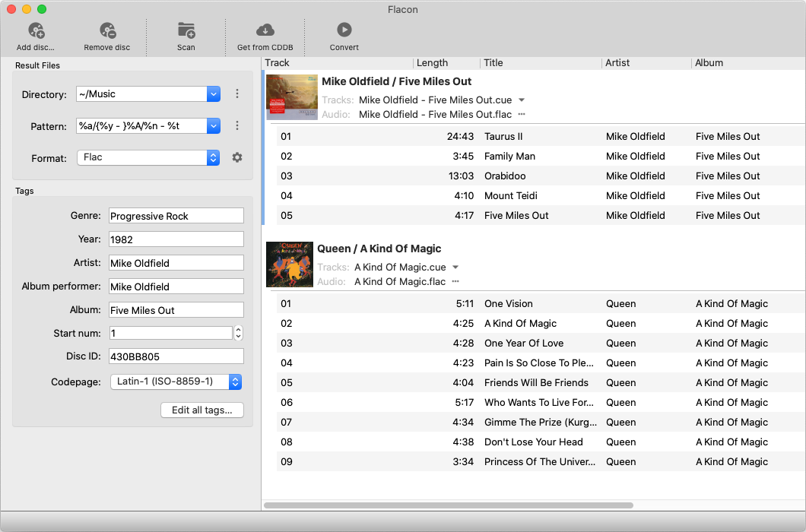Open the Codepage Latin-1 dropdown

pyautogui.click(x=235, y=382)
